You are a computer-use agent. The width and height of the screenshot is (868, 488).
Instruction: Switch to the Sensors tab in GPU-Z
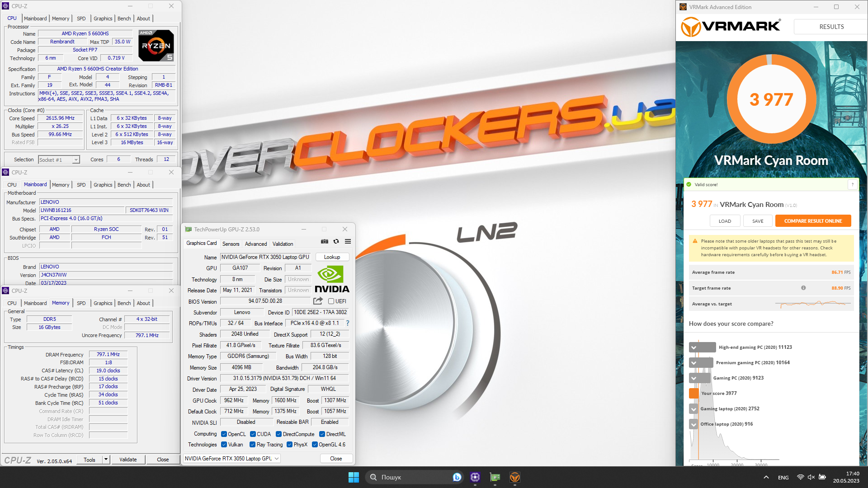click(x=231, y=244)
